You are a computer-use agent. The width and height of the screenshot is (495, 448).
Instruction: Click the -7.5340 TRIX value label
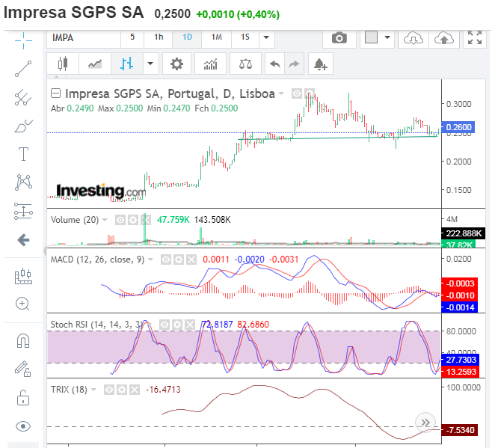[x=460, y=430]
